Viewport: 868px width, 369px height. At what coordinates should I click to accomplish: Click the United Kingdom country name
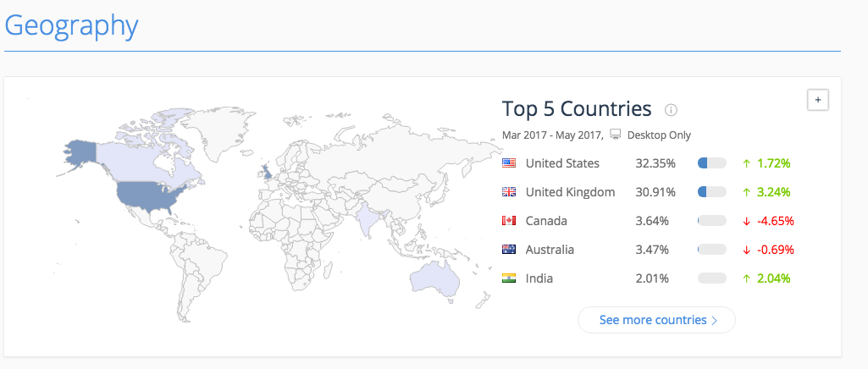coord(570,192)
